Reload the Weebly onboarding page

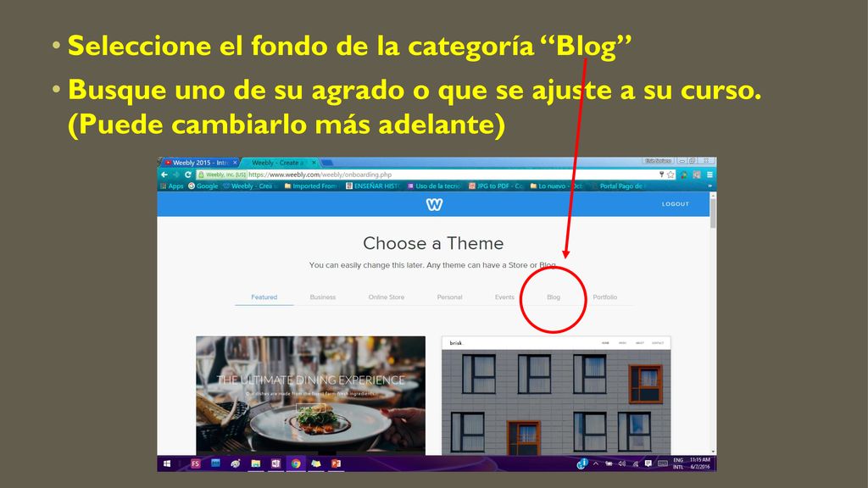tap(187, 175)
